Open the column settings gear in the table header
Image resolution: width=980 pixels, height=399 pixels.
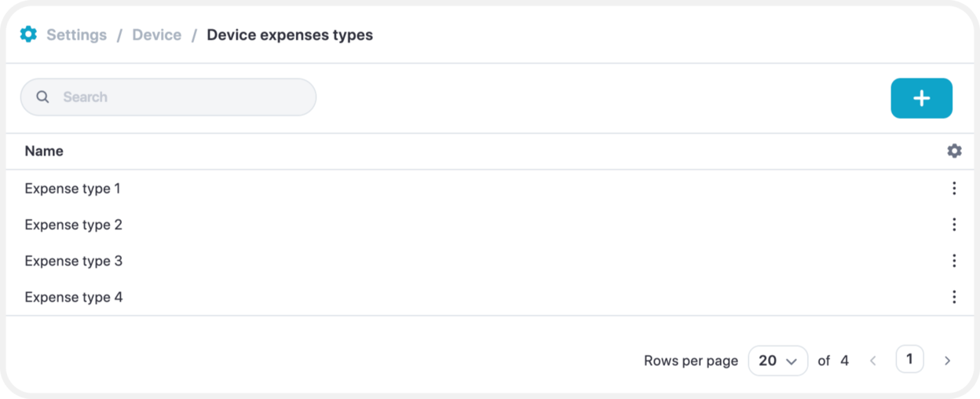(x=954, y=151)
